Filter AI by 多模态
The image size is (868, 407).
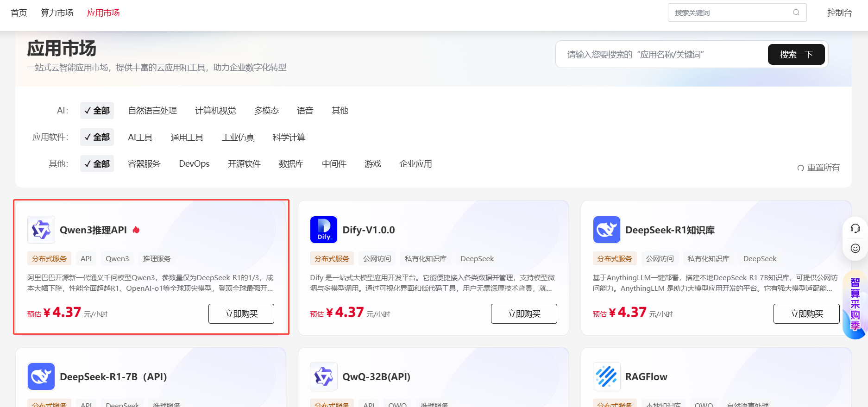point(266,111)
